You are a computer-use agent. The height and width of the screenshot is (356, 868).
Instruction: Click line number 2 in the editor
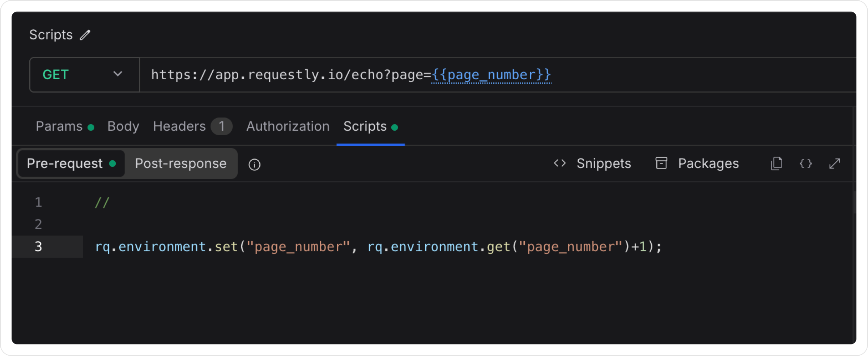tap(38, 224)
